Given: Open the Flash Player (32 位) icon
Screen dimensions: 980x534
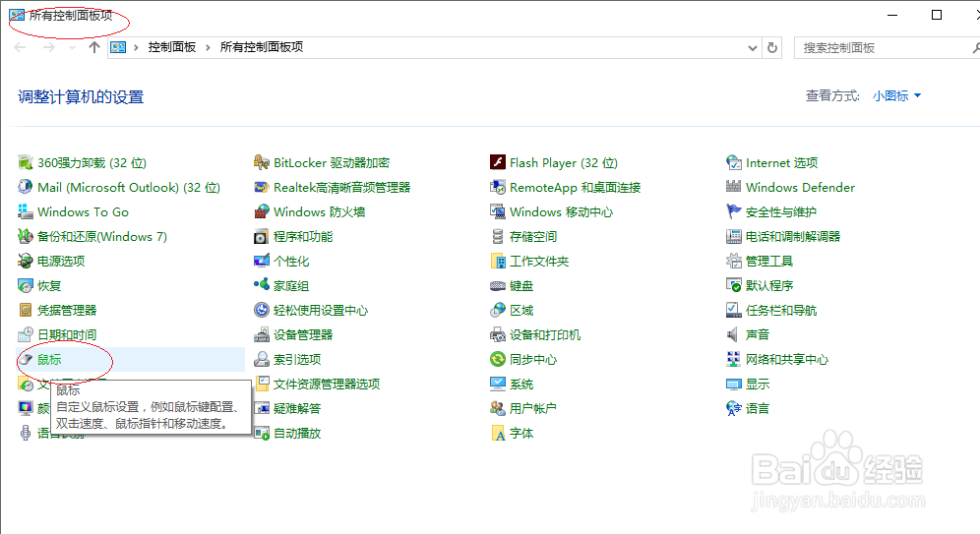Looking at the screenshot, I should pos(498,163).
